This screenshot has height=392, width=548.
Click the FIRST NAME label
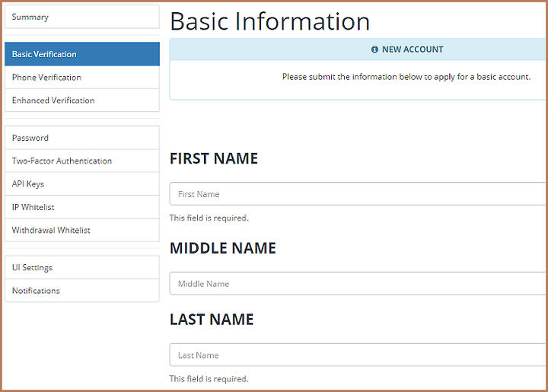(214, 158)
